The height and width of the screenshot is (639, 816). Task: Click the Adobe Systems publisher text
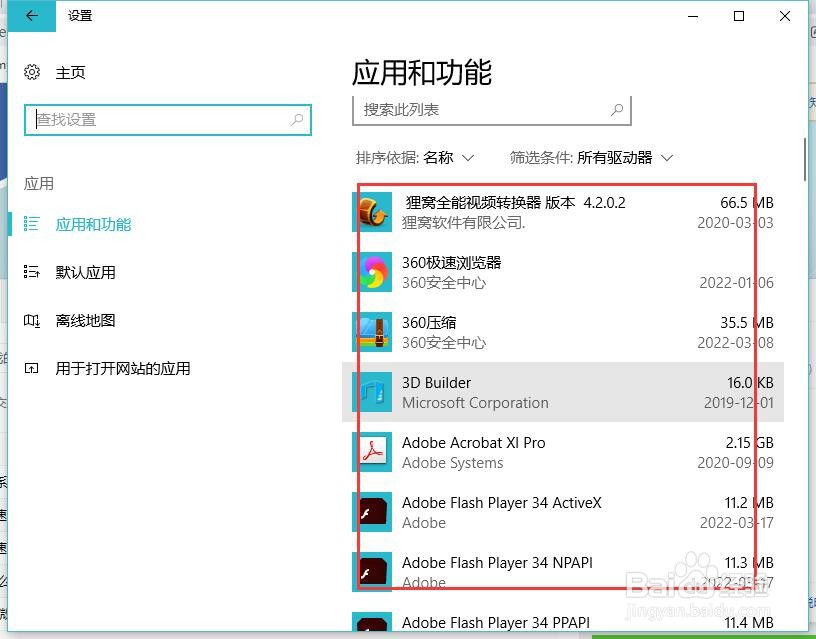point(453,463)
